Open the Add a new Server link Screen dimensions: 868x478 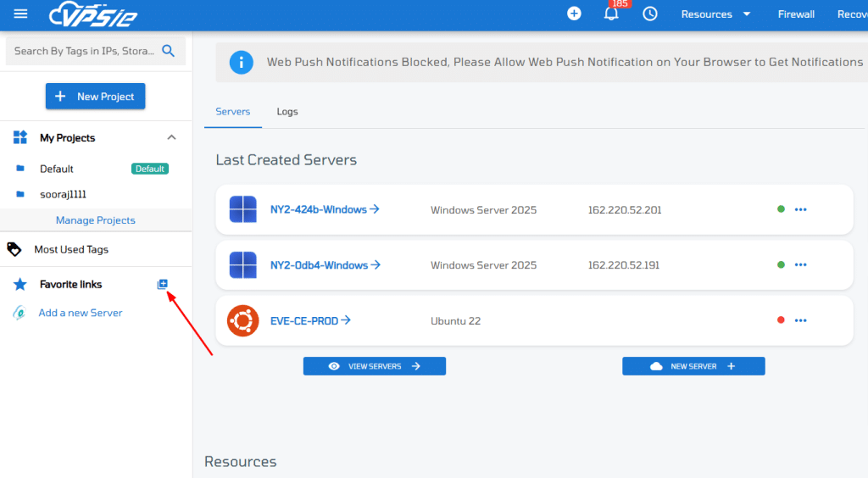[x=81, y=313]
